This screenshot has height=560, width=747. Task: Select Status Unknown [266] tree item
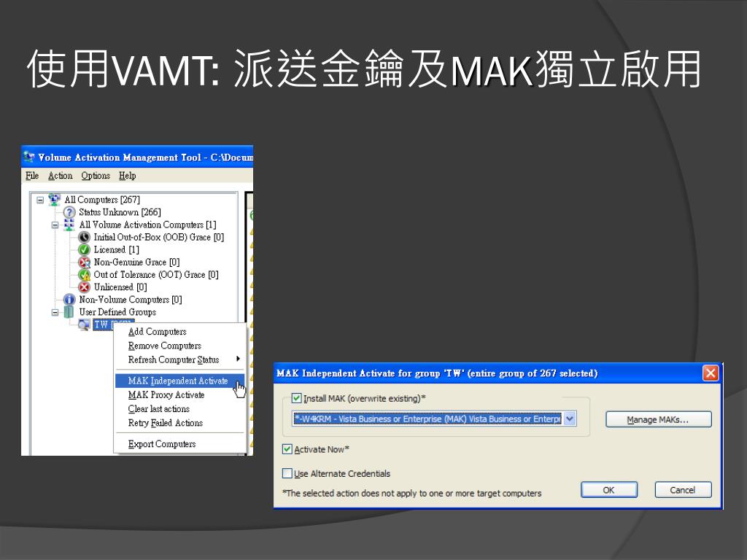point(120,212)
